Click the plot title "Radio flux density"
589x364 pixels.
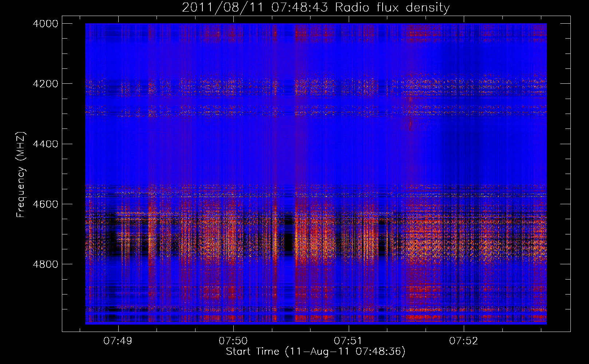tap(392, 8)
